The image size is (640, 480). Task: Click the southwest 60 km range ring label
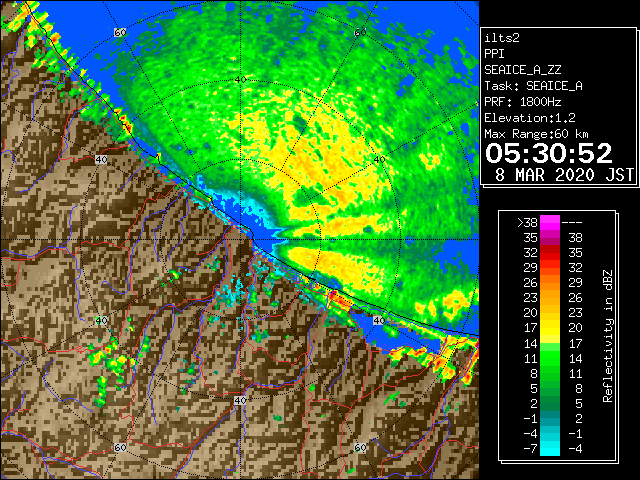tap(120, 447)
